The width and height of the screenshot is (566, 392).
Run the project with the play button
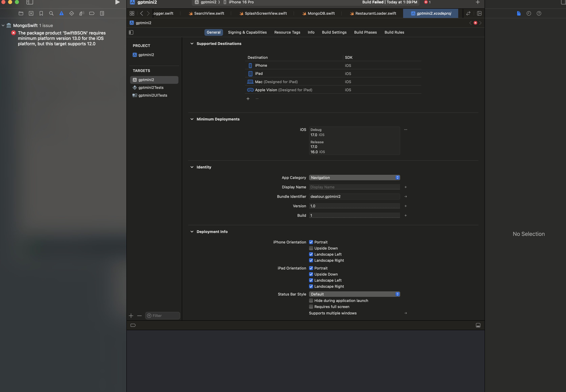click(117, 2)
